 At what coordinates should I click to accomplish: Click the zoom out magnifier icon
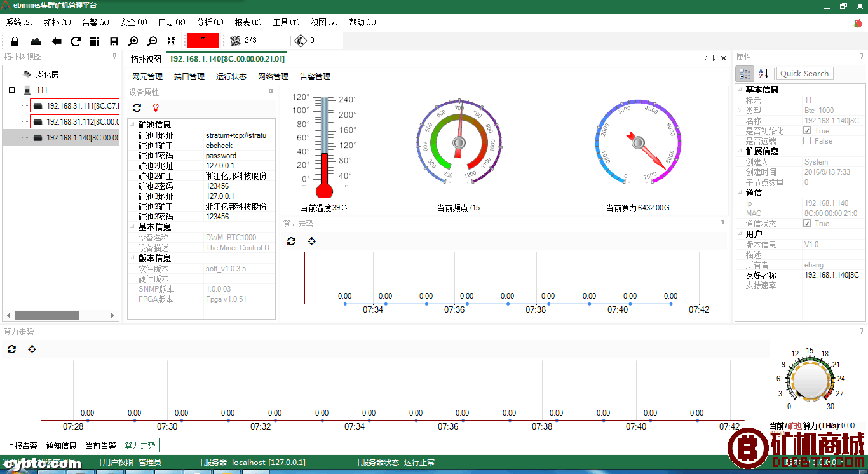152,41
